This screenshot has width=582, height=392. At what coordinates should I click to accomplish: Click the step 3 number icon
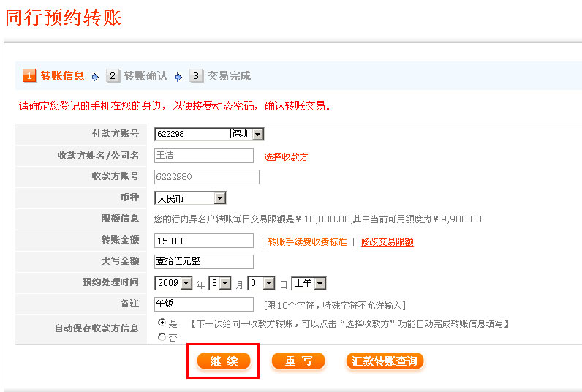tap(196, 76)
